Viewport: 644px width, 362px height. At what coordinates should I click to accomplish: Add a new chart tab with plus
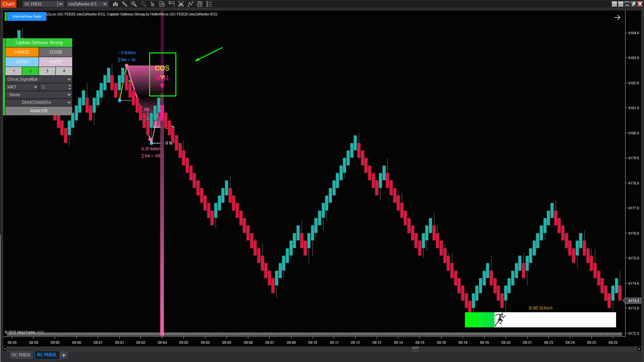click(x=64, y=355)
